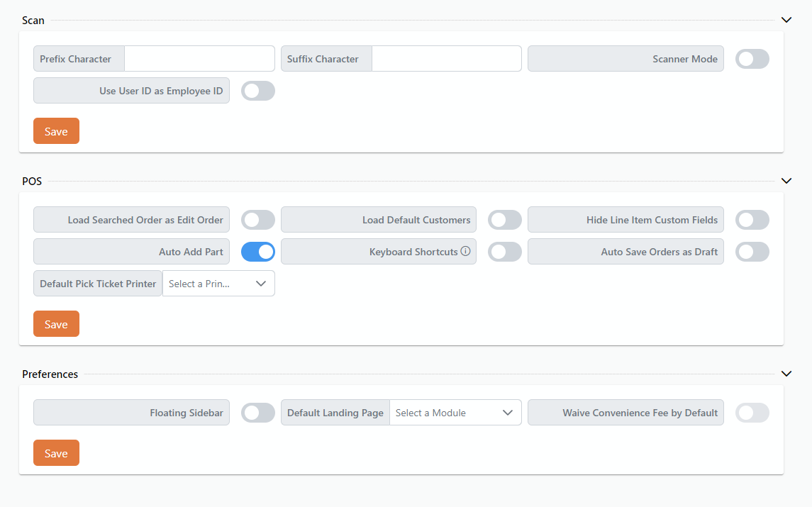The height and width of the screenshot is (507, 812).
Task: Turn on the Floating Sidebar toggle
Action: tap(257, 413)
